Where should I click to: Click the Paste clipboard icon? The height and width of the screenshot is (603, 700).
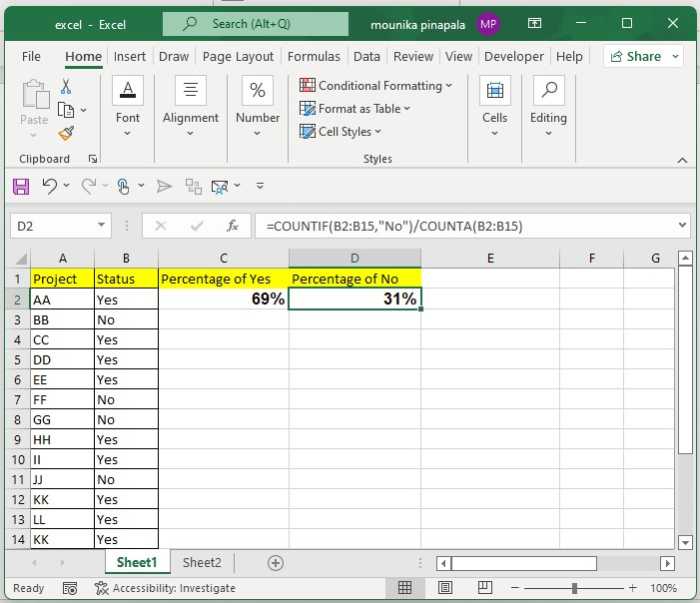tap(35, 94)
